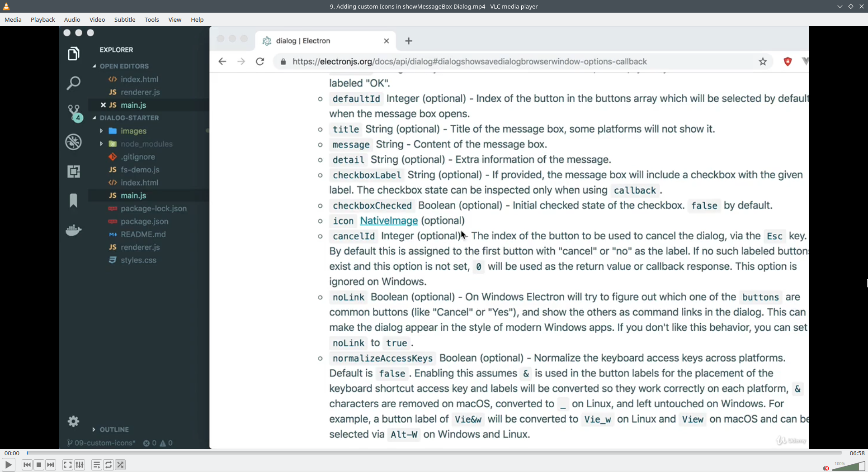Click the Brave shield icon
The height and width of the screenshot is (472, 868).
tap(788, 62)
